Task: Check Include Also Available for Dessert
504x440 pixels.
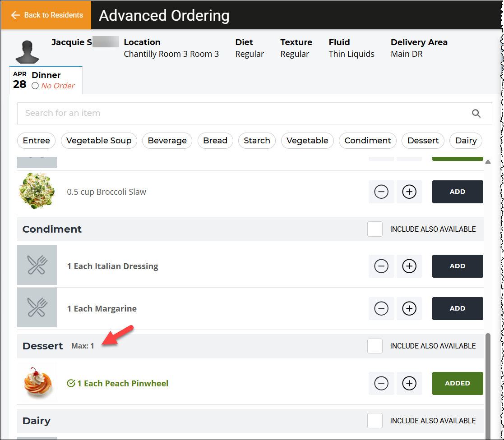Action: (x=375, y=346)
